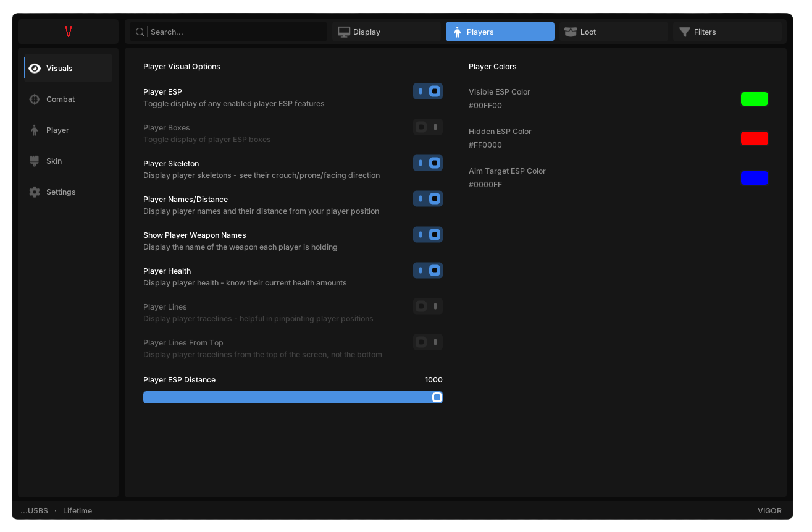The width and height of the screenshot is (812, 532).
Task: Click the Player Colors heading
Action: (x=493, y=67)
